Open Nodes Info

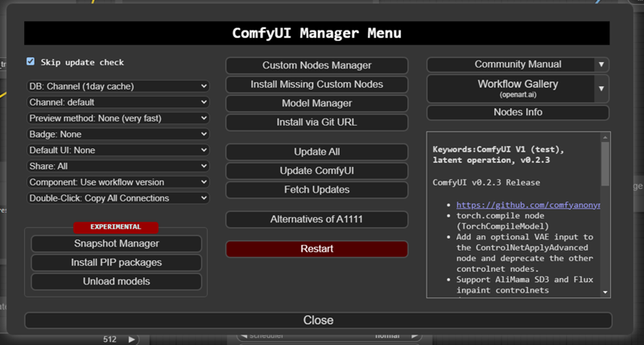coord(518,112)
